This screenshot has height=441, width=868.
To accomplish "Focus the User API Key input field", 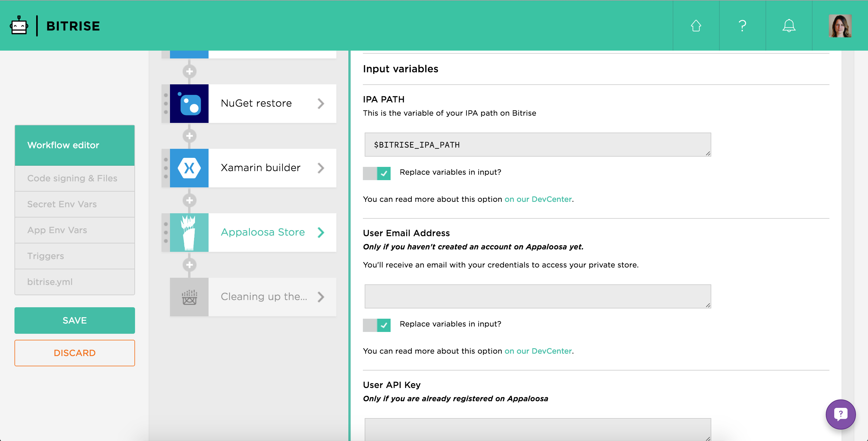I will (538, 429).
